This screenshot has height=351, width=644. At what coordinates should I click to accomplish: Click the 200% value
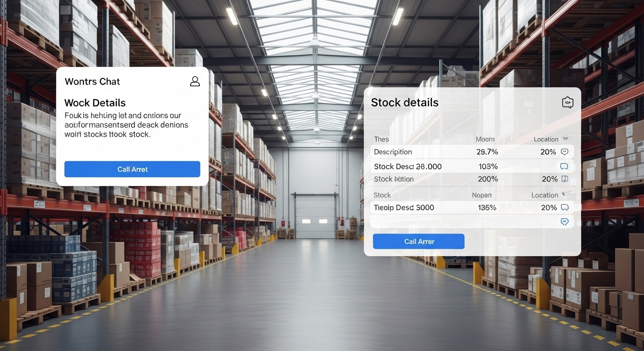pyautogui.click(x=488, y=179)
